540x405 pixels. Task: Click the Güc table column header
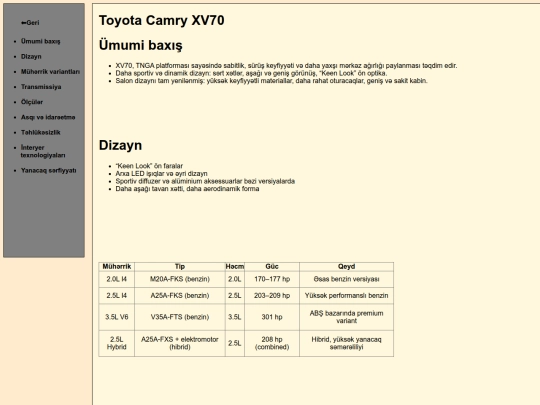(272, 267)
